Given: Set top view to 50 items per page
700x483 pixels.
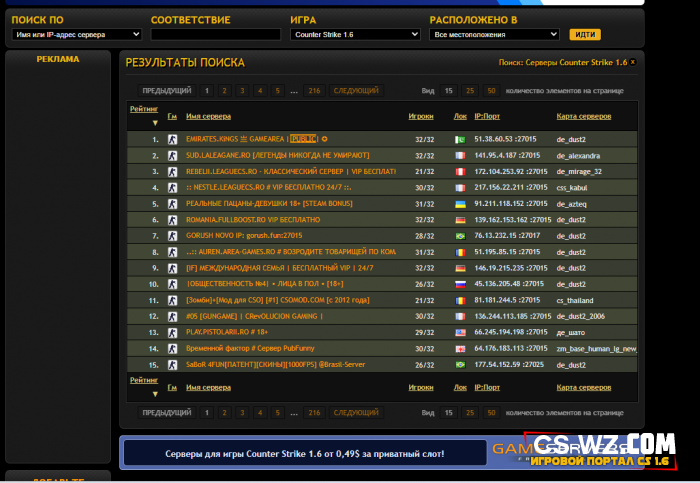Looking at the screenshot, I should 491,90.
